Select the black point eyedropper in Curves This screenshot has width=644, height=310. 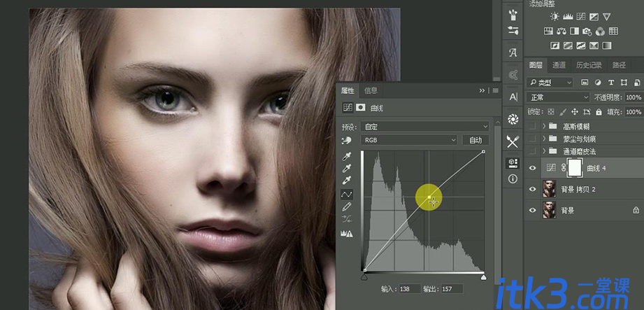347,156
